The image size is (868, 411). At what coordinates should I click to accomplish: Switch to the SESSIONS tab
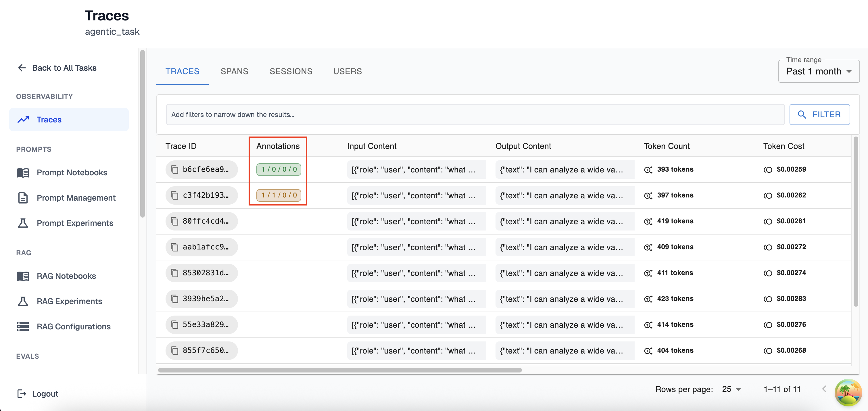tap(291, 71)
